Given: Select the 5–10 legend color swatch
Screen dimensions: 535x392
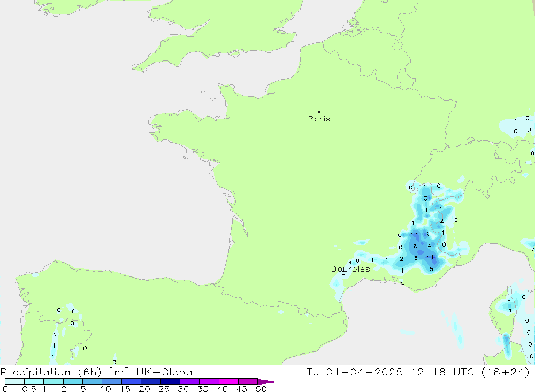Looking at the screenshot, I should pos(93,381).
